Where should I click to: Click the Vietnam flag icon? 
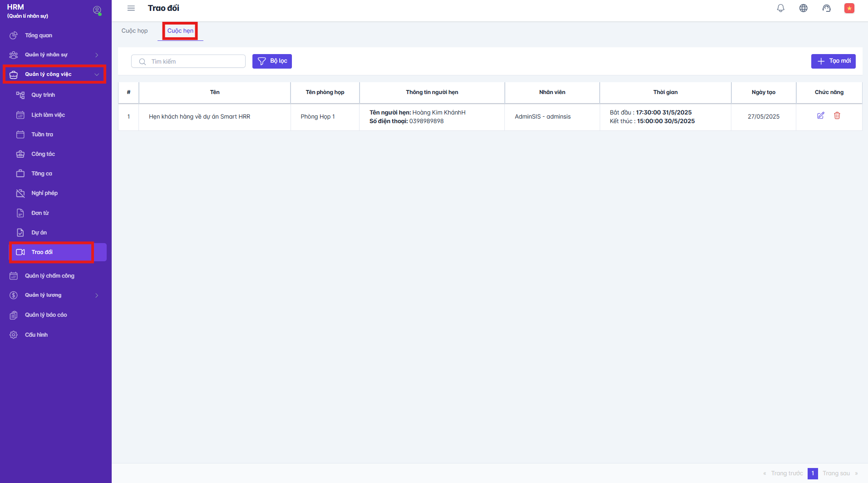pyautogui.click(x=849, y=8)
